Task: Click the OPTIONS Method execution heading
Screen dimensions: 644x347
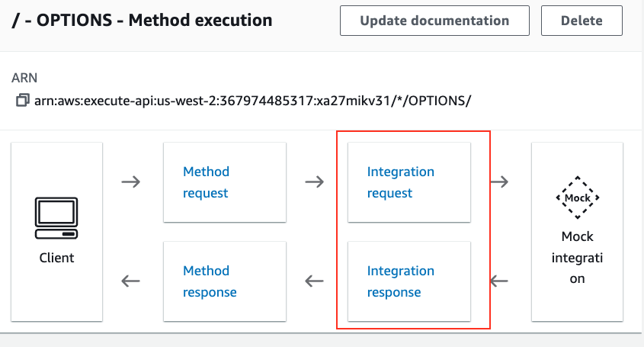Action: 142,20
